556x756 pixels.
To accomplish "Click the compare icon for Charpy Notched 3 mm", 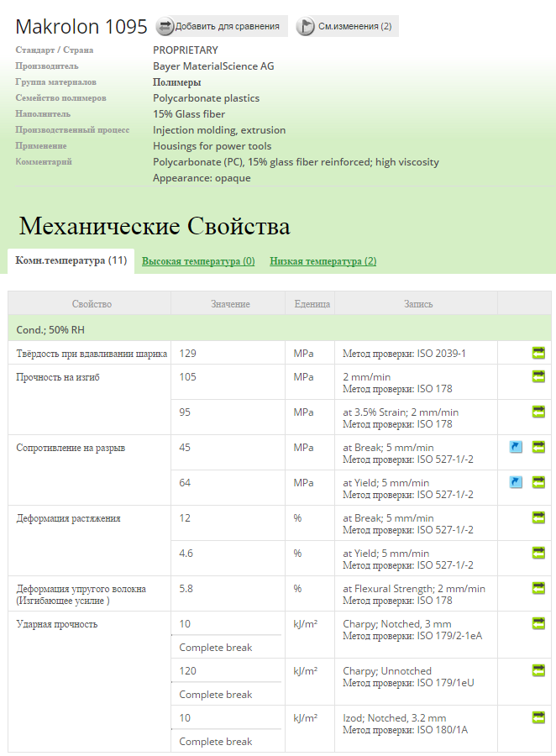I will [538, 623].
